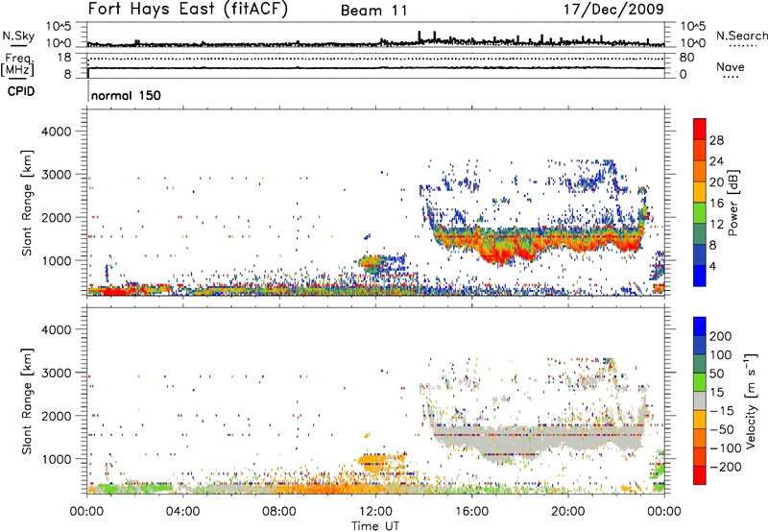768x532 pixels.
Task: Click the "N.Sky" axis label
Action: point(18,36)
